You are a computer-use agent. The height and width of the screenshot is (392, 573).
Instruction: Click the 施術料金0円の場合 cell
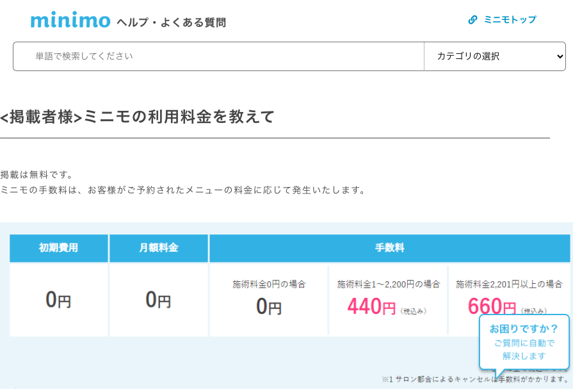pyautogui.click(x=268, y=284)
